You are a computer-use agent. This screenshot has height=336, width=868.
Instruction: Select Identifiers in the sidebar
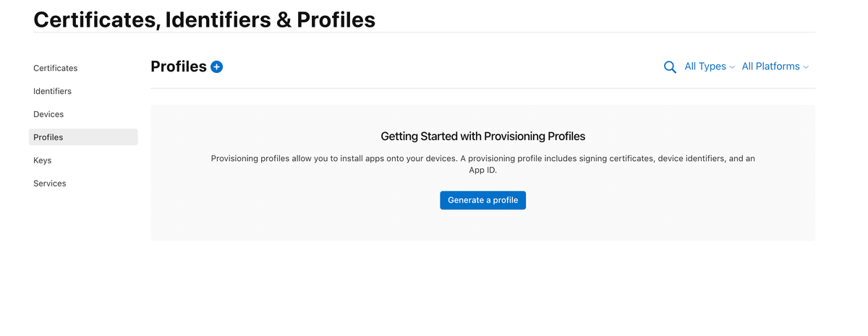[x=52, y=91]
